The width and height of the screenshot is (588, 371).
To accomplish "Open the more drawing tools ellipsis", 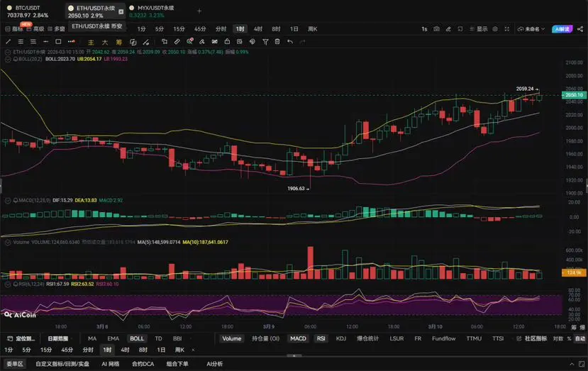I will pyautogui.click(x=71, y=42).
